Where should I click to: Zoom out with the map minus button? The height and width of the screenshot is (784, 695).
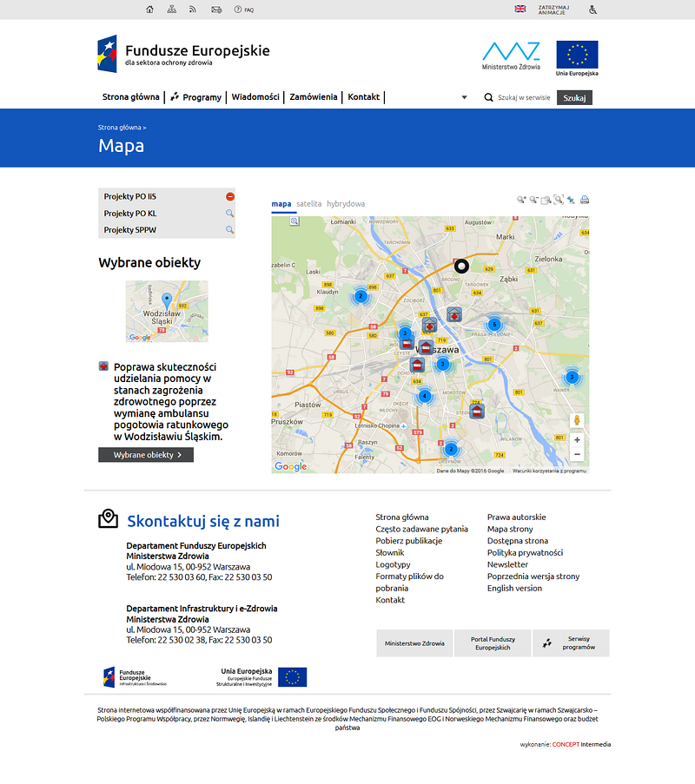[x=577, y=454]
